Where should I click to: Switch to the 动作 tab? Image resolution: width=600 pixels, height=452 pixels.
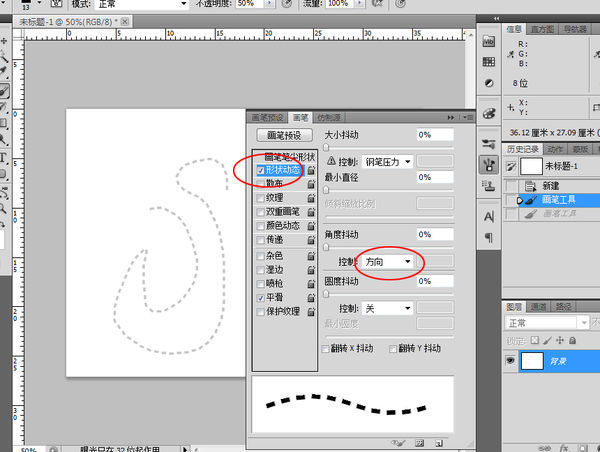coord(555,149)
